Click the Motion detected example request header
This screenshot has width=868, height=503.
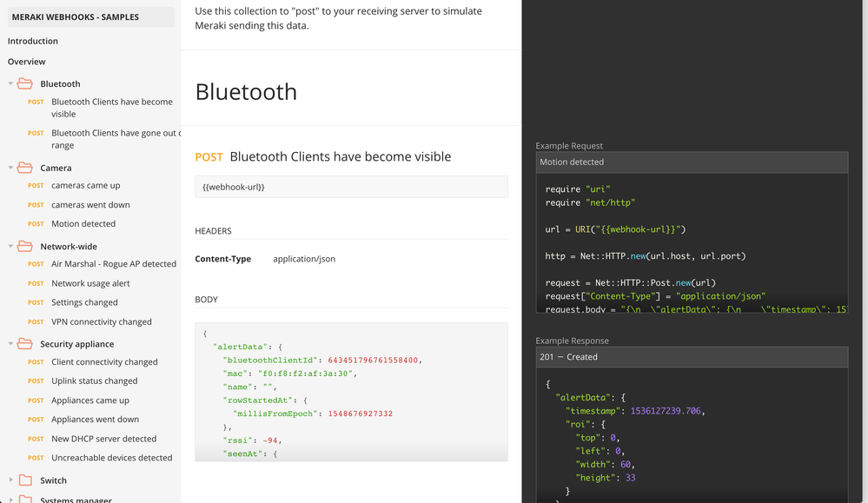click(x=692, y=162)
